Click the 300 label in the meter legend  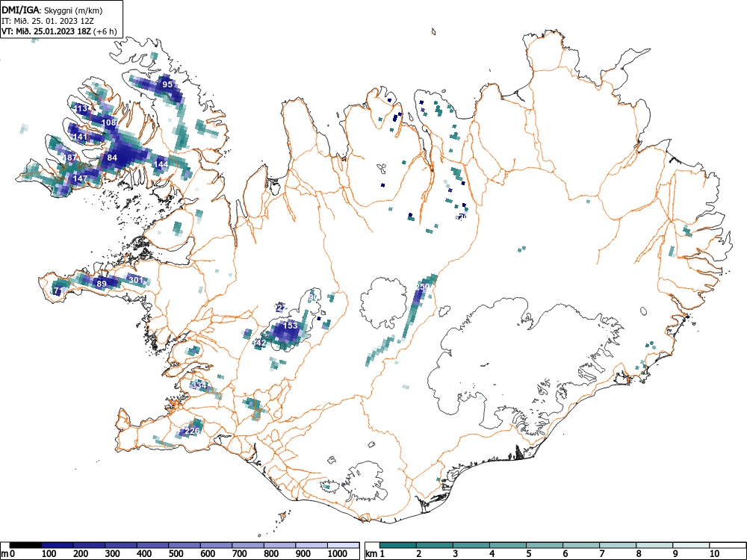(113, 554)
